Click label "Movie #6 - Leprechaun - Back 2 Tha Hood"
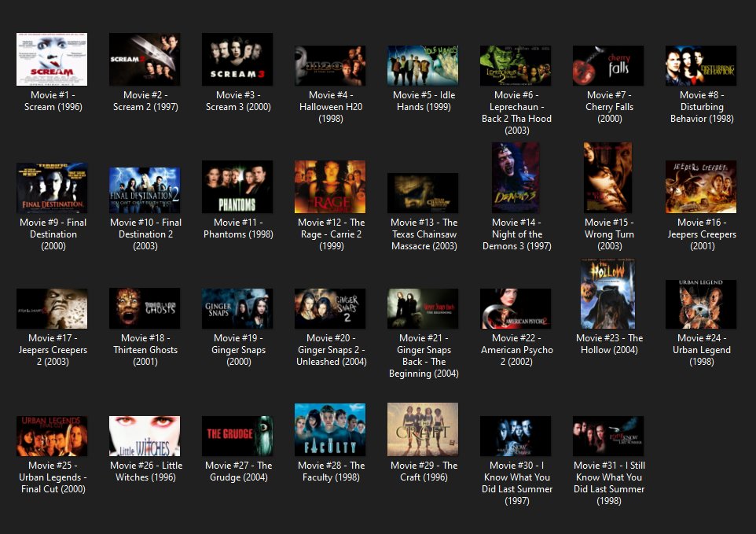The height and width of the screenshot is (534, 756). tap(517, 112)
